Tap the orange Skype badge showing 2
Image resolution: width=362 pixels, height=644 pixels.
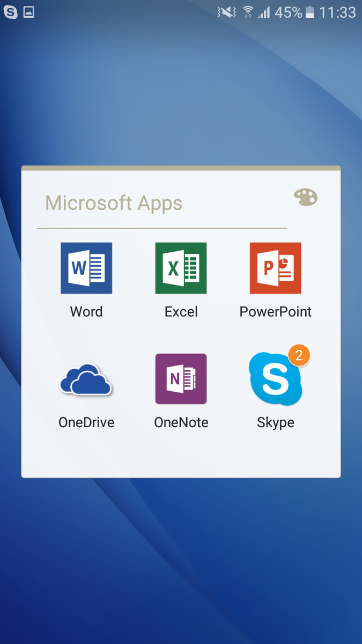pyautogui.click(x=299, y=355)
